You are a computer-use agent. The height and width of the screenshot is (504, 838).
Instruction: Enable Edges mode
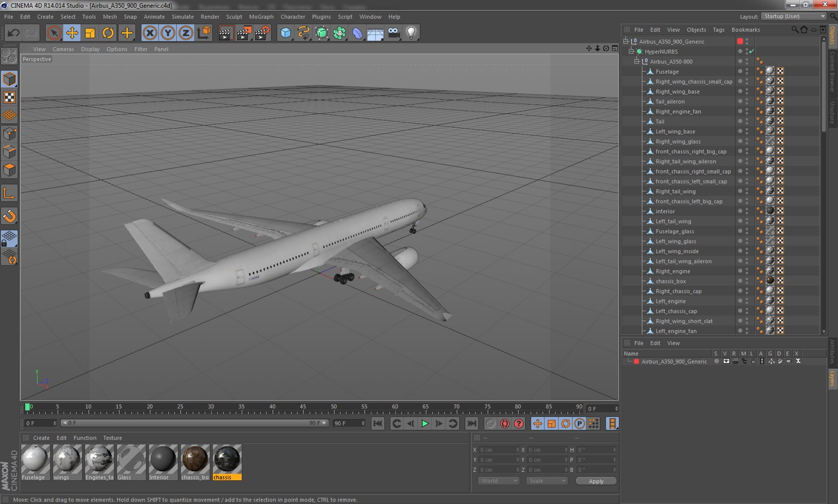(x=9, y=152)
